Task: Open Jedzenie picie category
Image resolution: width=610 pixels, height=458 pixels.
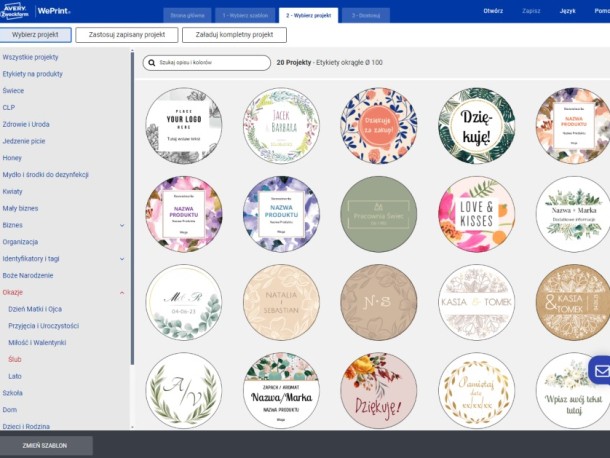Action: [x=24, y=141]
